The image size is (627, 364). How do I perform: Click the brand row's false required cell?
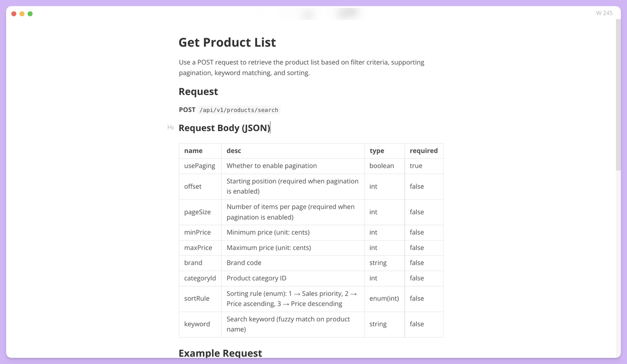pos(416,263)
